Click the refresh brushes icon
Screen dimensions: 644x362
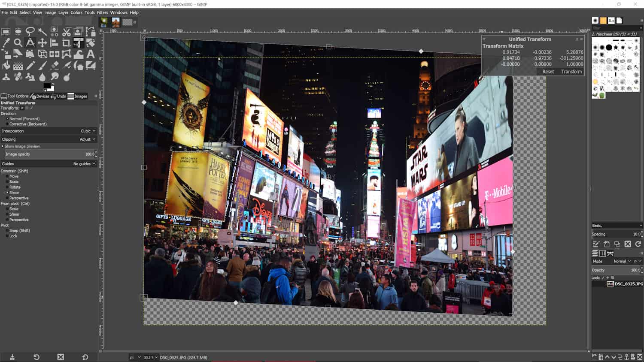point(638,244)
